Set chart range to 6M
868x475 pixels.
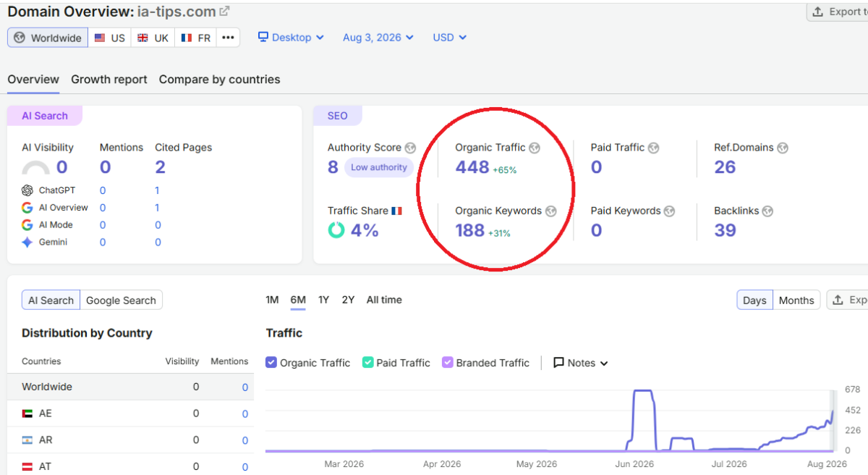click(x=298, y=300)
